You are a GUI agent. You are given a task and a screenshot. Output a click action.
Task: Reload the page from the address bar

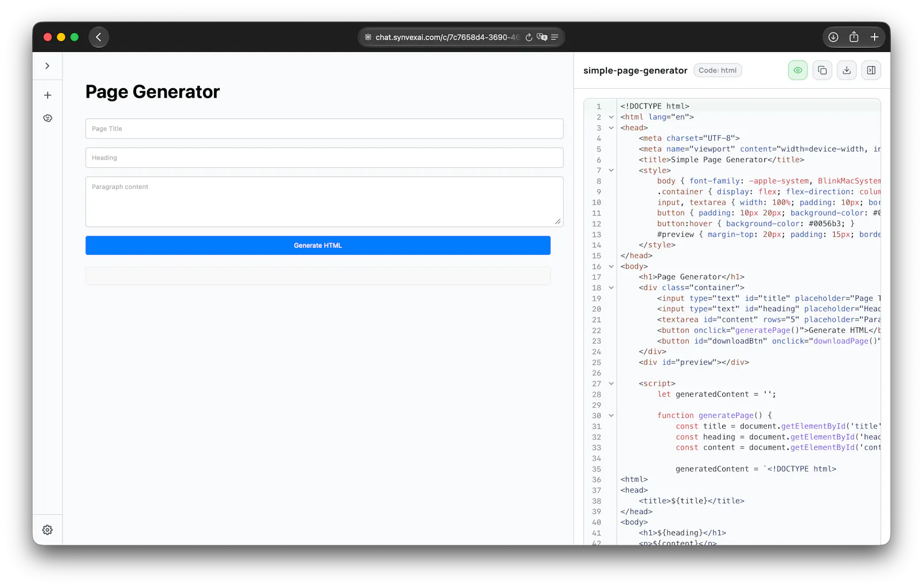tap(528, 37)
